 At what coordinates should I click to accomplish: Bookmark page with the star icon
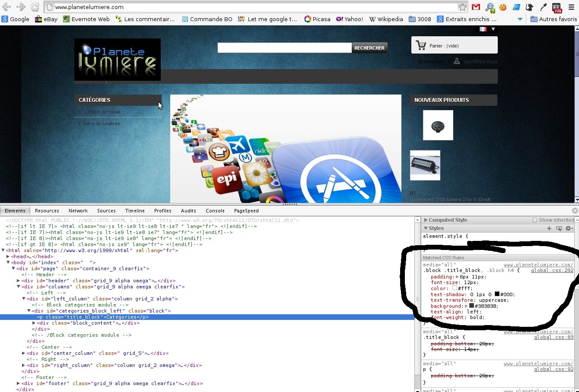462,7
